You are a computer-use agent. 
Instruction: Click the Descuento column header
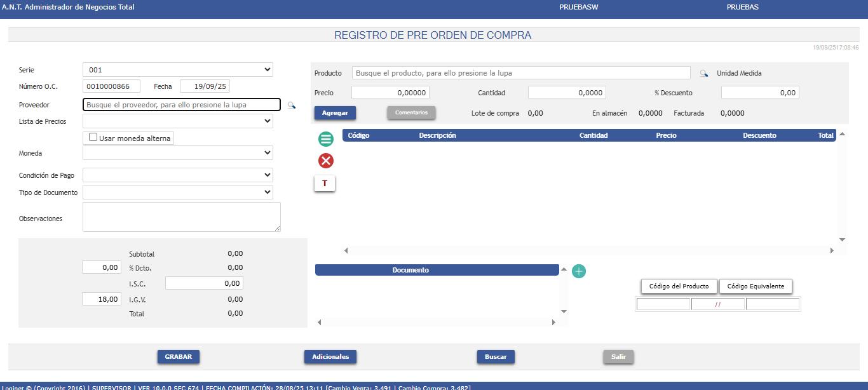759,135
